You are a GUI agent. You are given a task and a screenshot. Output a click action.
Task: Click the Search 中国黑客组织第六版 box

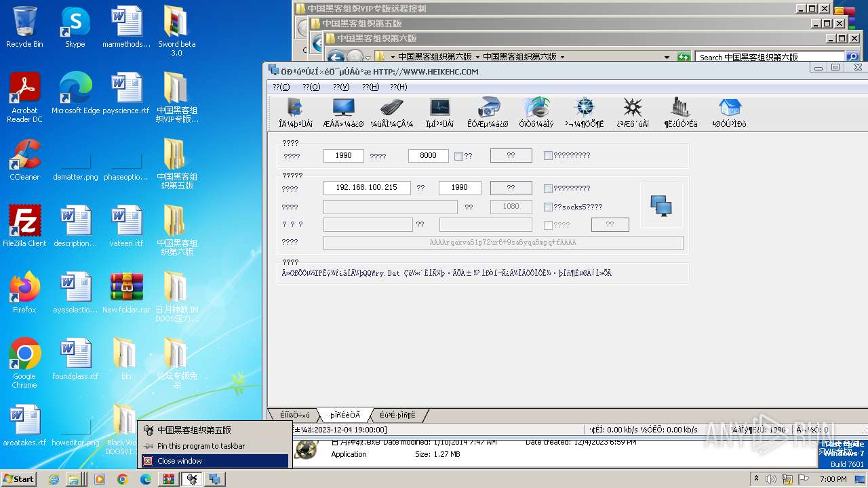tap(770, 57)
